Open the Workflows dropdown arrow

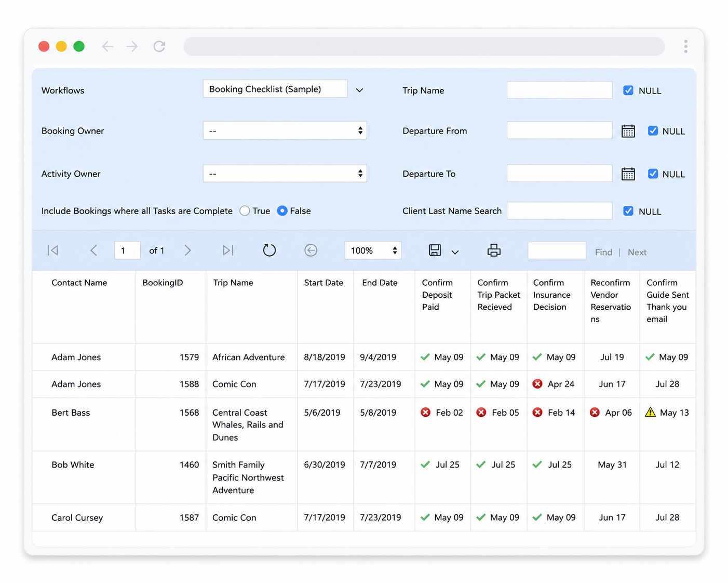click(359, 90)
